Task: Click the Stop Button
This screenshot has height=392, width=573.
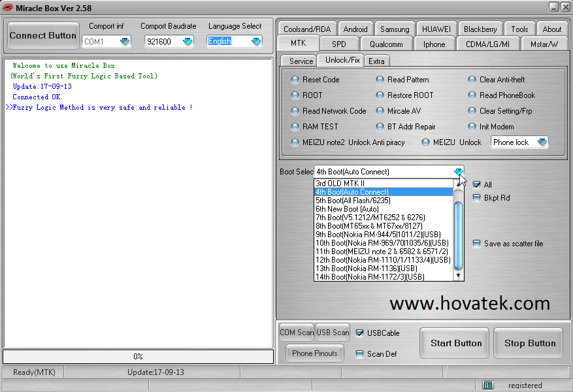Action: 529,343
